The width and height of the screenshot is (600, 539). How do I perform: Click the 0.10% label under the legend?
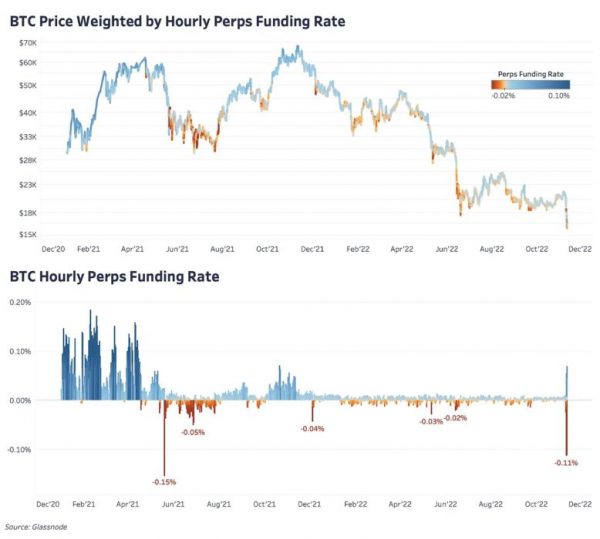coord(558,96)
